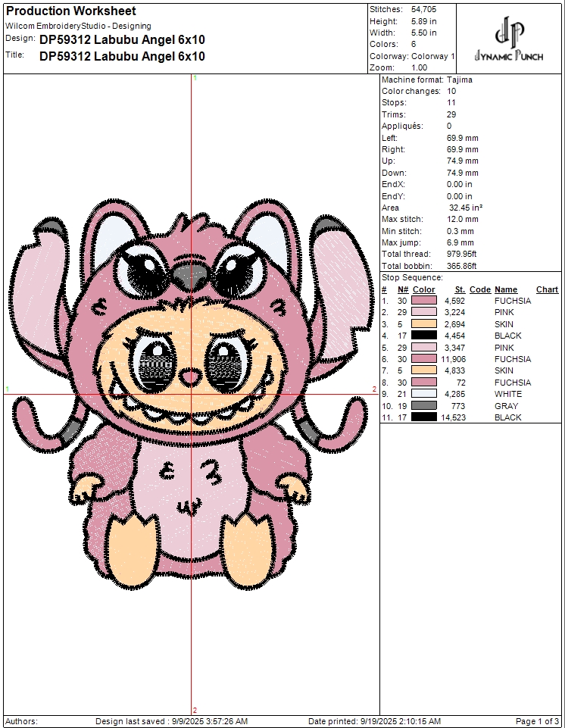Click the BLACK color swatch in row 11
The image size is (565, 728).
[424, 417]
